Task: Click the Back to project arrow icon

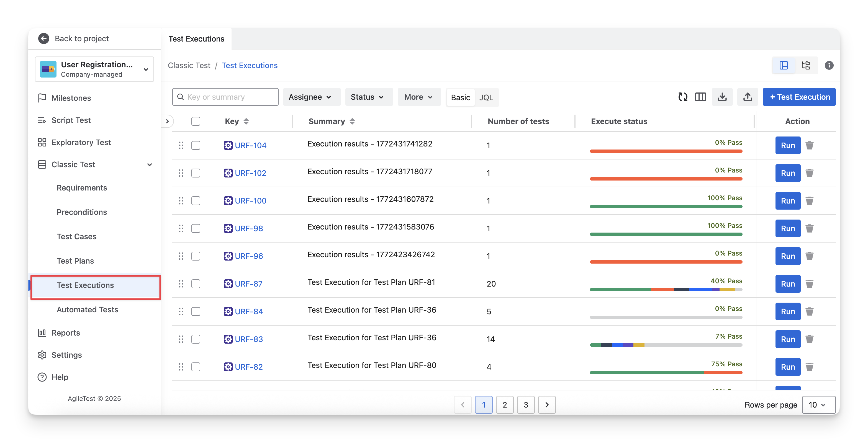Action: [x=44, y=38]
